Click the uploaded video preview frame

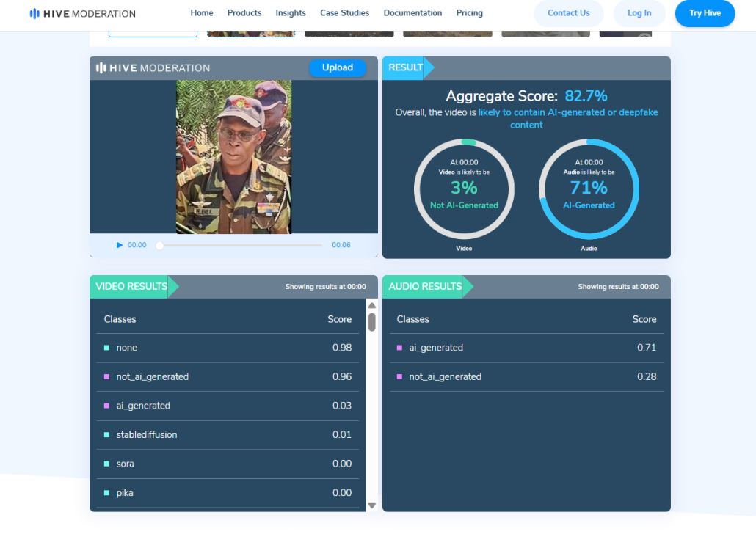(233, 157)
